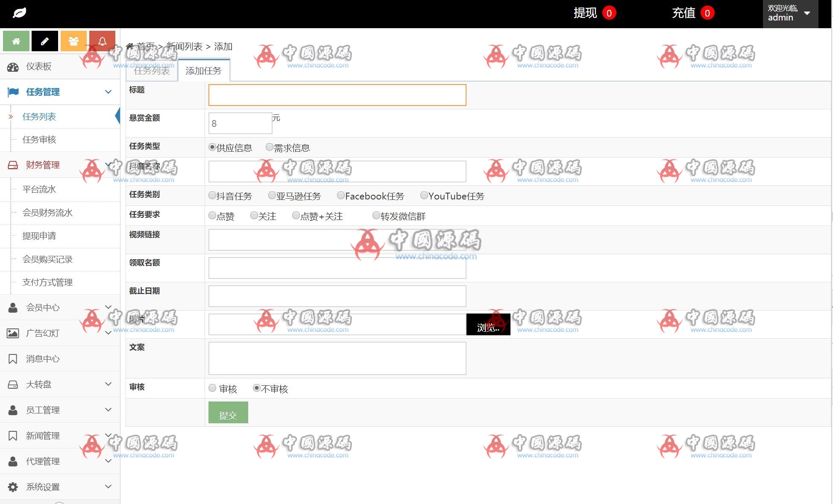This screenshot has width=833, height=504.
Task: Select 供应信息 task type radio
Action: [x=212, y=147]
